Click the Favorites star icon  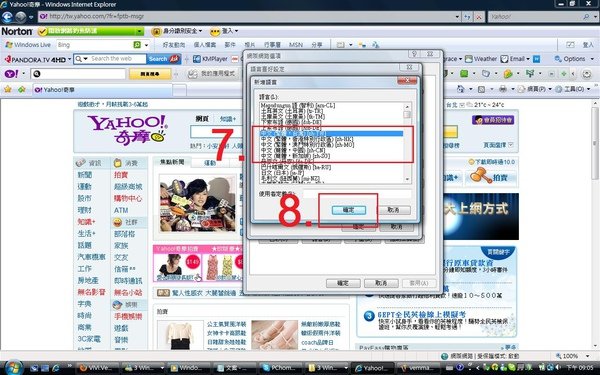7,90
